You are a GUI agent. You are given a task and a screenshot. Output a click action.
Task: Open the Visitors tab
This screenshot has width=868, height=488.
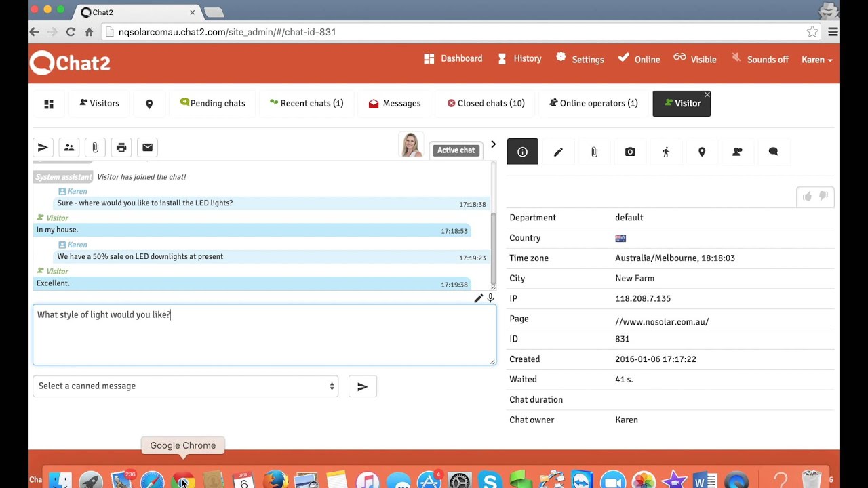(99, 104)
